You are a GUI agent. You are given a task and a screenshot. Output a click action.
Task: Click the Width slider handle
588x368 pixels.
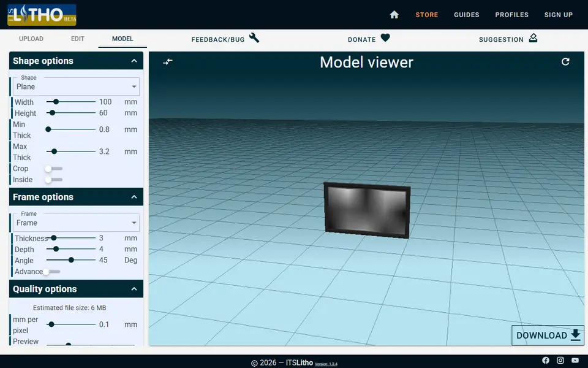56,102
